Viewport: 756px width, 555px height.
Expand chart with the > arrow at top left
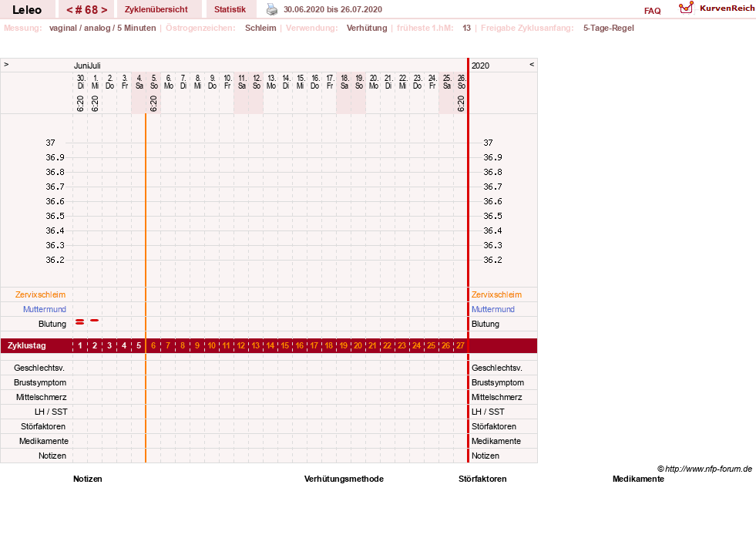coord(6,65)
